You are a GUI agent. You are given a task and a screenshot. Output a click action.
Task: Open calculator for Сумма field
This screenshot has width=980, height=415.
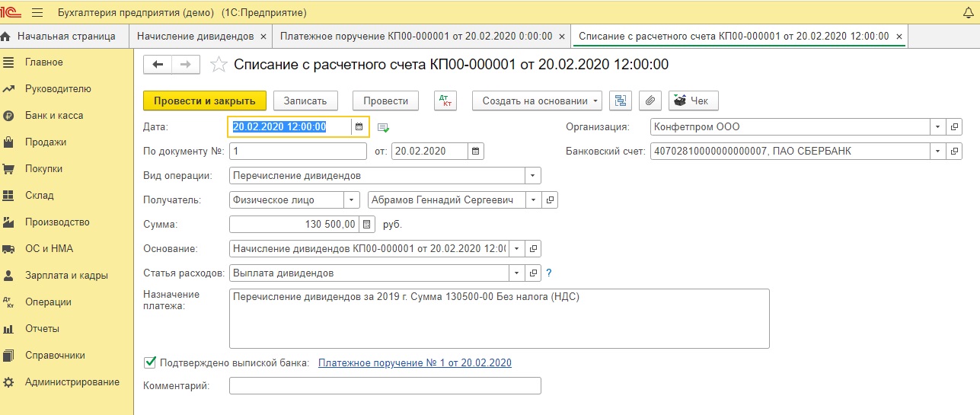pos(368,225)
